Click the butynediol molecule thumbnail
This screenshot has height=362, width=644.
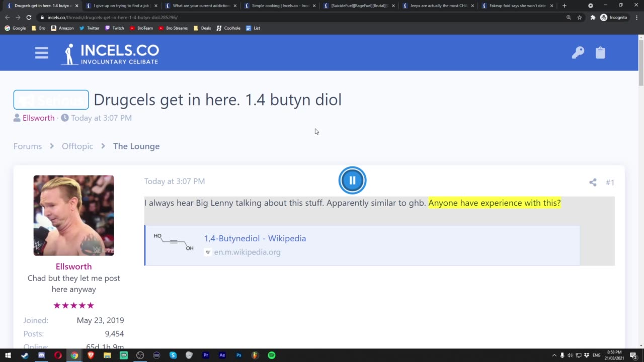click(x=174, y=242)
